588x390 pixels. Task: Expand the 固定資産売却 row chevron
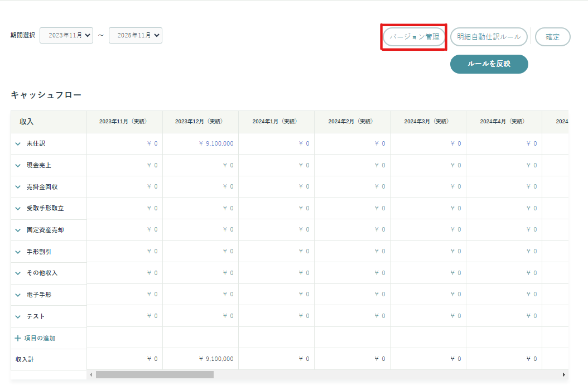point(18,230)
